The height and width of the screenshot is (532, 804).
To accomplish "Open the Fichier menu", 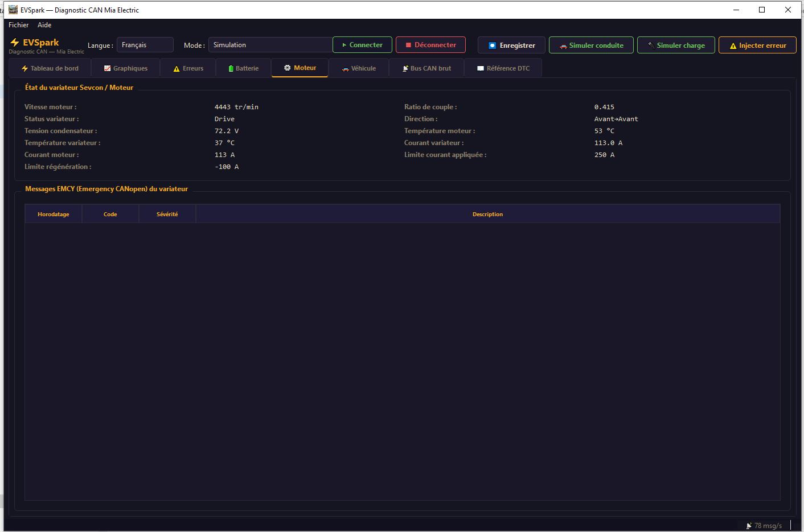I will (x=18, y=25).
